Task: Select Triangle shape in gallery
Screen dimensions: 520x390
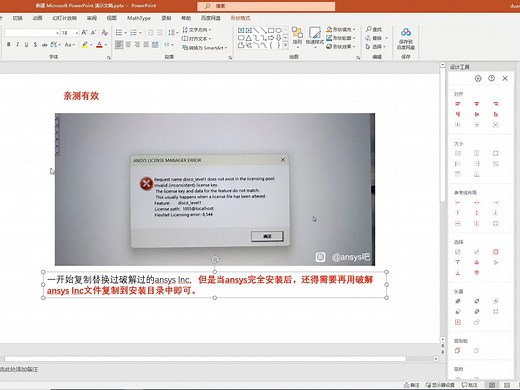Action: (249, 38)
